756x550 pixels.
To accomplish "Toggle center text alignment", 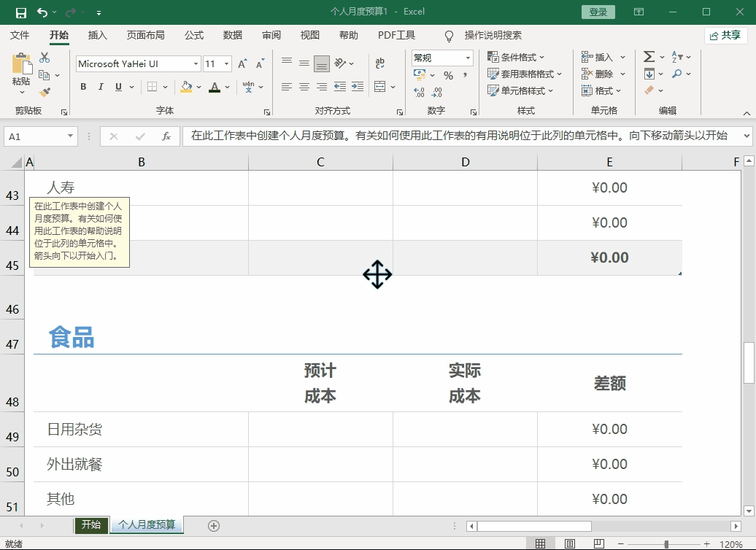I will 304,87.
